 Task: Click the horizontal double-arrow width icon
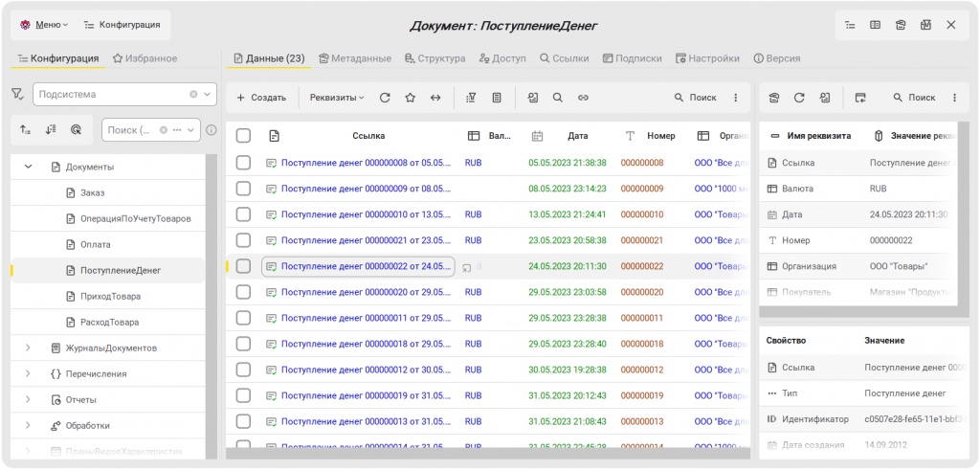(x=435, y=98)
